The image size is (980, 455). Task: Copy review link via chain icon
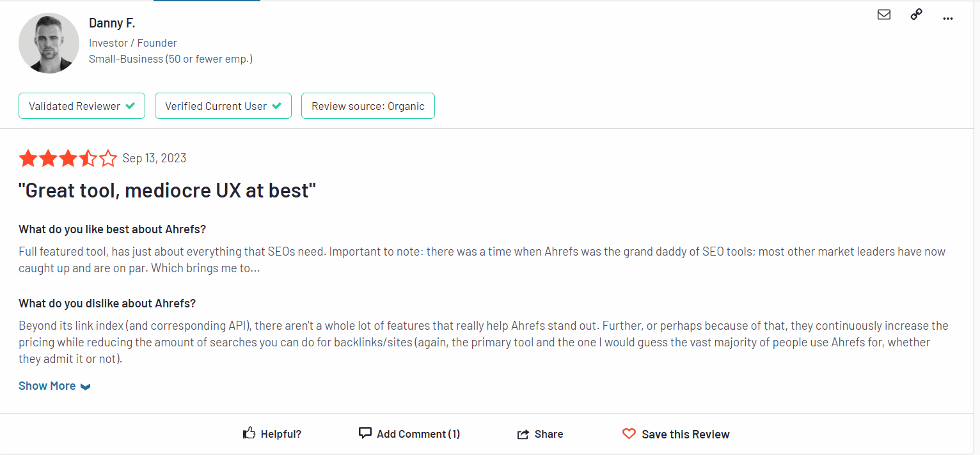click(916, 14)
